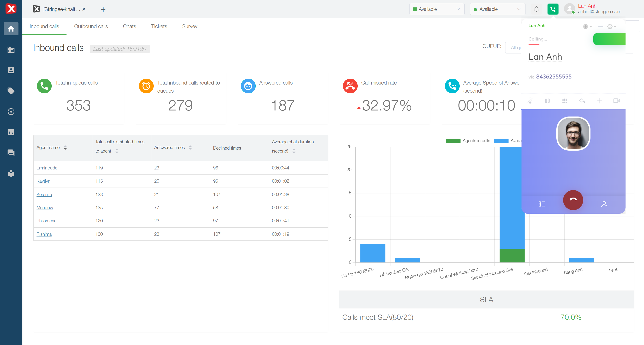Open the Tickets tab

click(x=159, y=26)
